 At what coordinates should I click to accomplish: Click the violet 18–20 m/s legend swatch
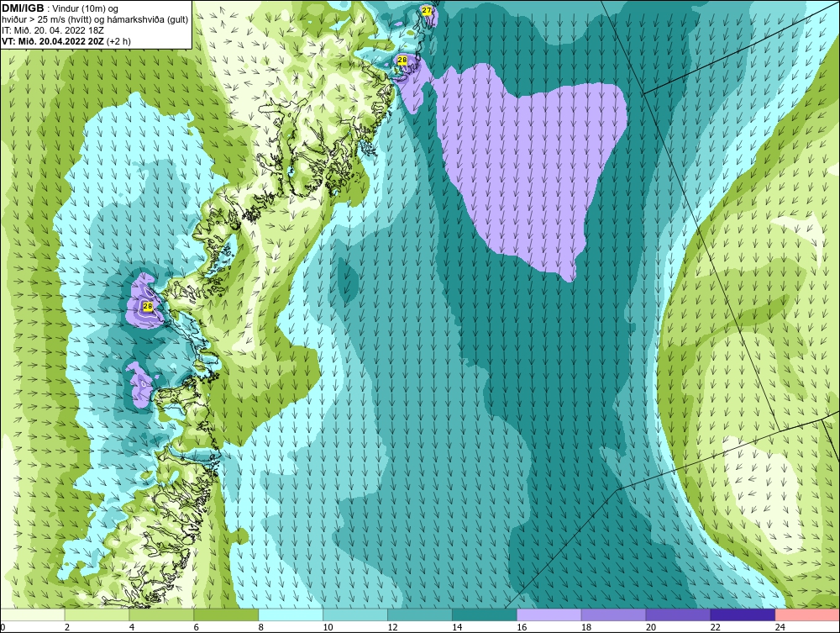click(613, 615)
